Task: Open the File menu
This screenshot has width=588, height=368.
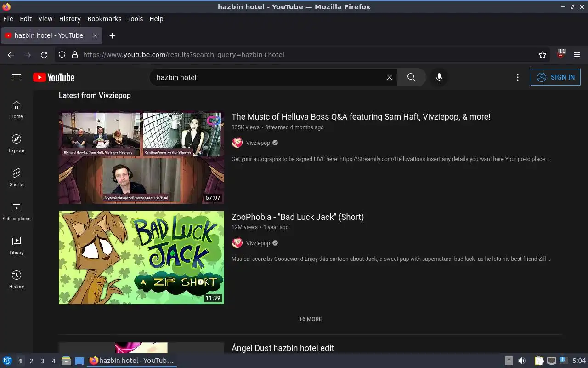Action: point(8,19)
